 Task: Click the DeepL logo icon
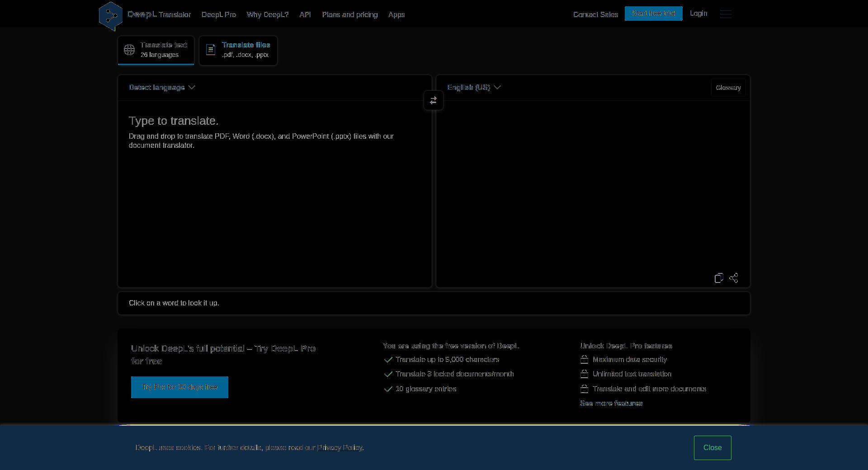[111, 16]
